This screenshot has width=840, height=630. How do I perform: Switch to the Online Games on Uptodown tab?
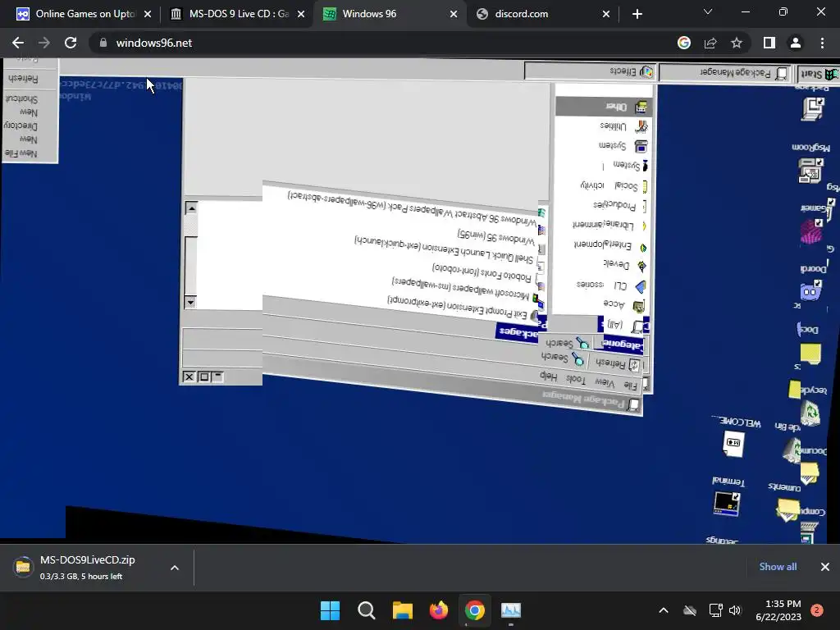(x=84, y=14)
